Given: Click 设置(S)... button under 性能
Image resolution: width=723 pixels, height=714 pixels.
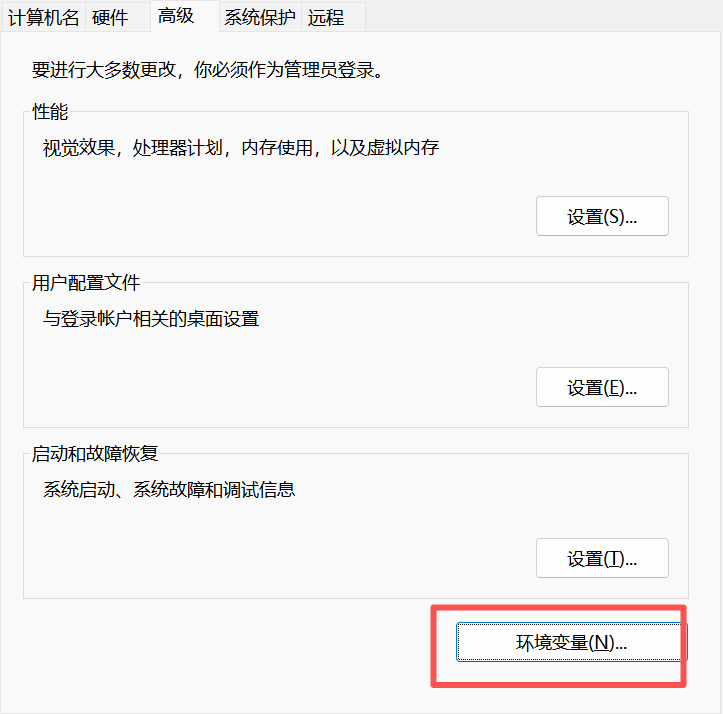Looking at the screenshot, I should click(x=602, y=216).
